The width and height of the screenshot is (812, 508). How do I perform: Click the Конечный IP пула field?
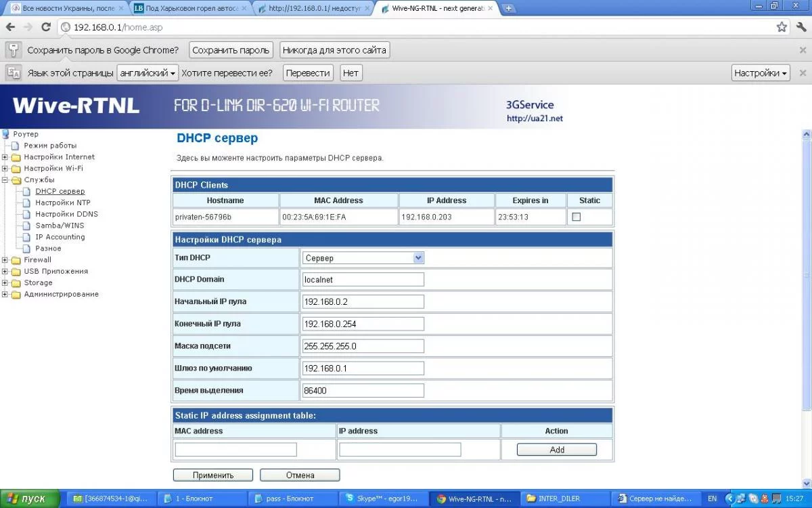coord(363,324)
